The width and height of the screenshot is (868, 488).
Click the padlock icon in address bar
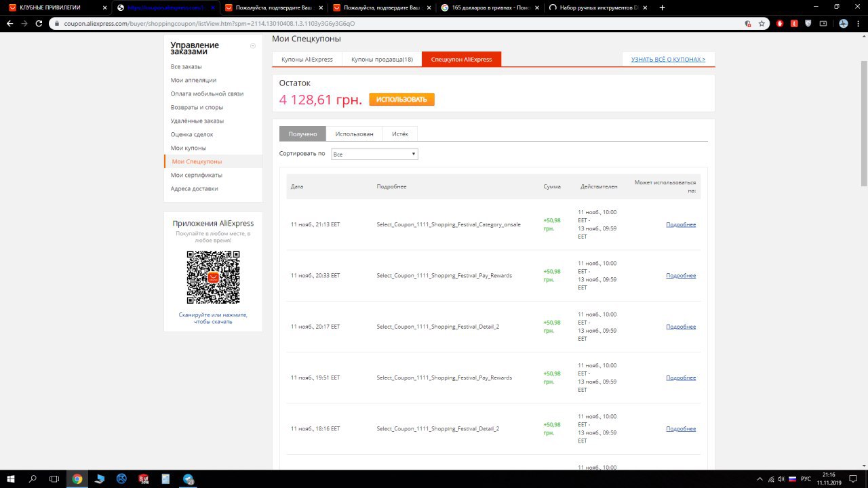point(58,23)
